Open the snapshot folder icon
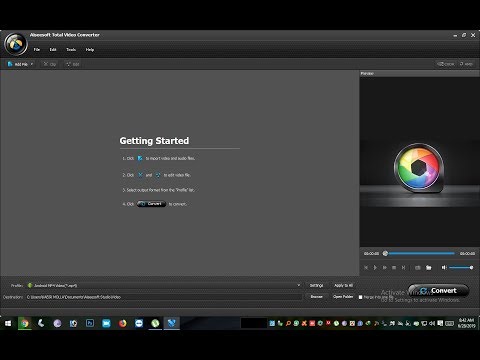480x360 pixels. click(429, 267)
